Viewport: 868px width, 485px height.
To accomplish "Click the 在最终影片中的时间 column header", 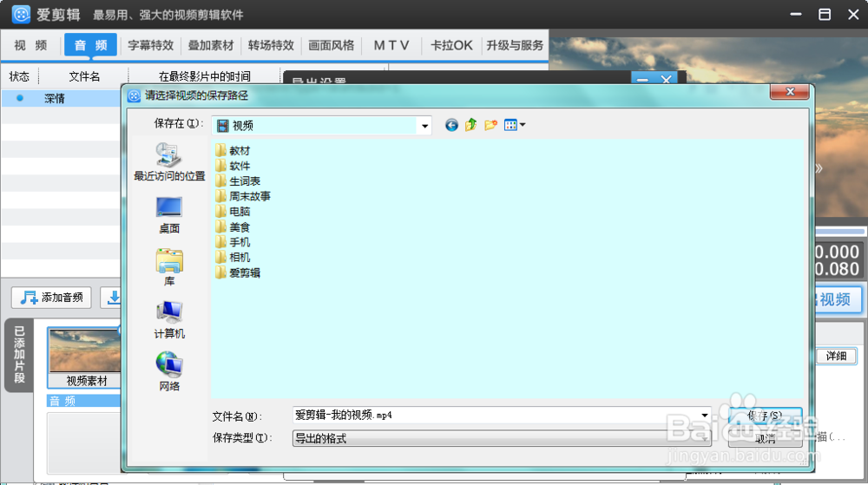I will [204, 76].
